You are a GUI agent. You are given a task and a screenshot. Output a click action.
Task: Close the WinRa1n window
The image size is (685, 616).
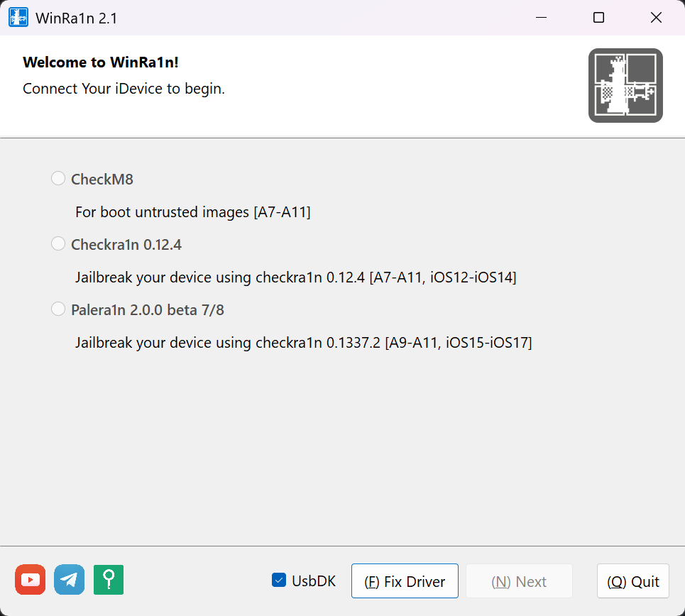point(656,18)
